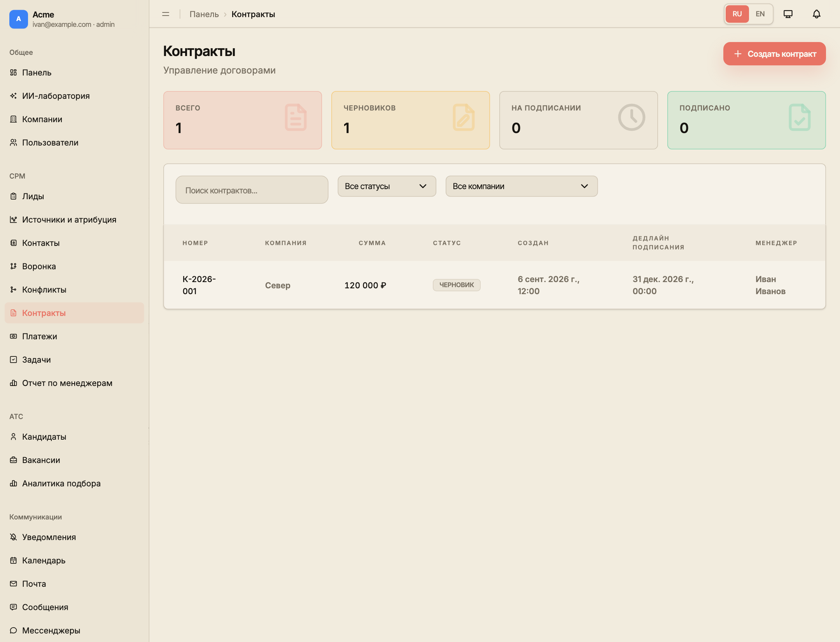Image resolution: width=840 pixels, height=642 pixels.
Task: Click the Всего summary card
Action: 242,120
